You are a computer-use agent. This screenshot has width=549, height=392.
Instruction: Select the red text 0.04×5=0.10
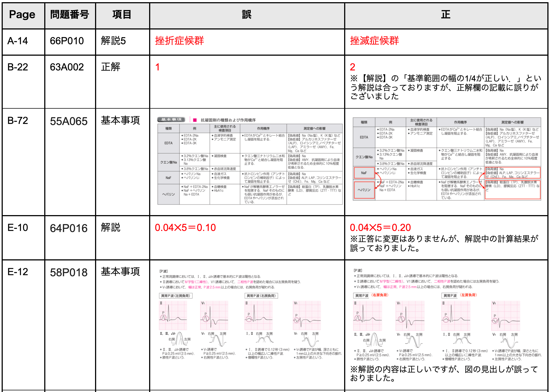point(185,228)
